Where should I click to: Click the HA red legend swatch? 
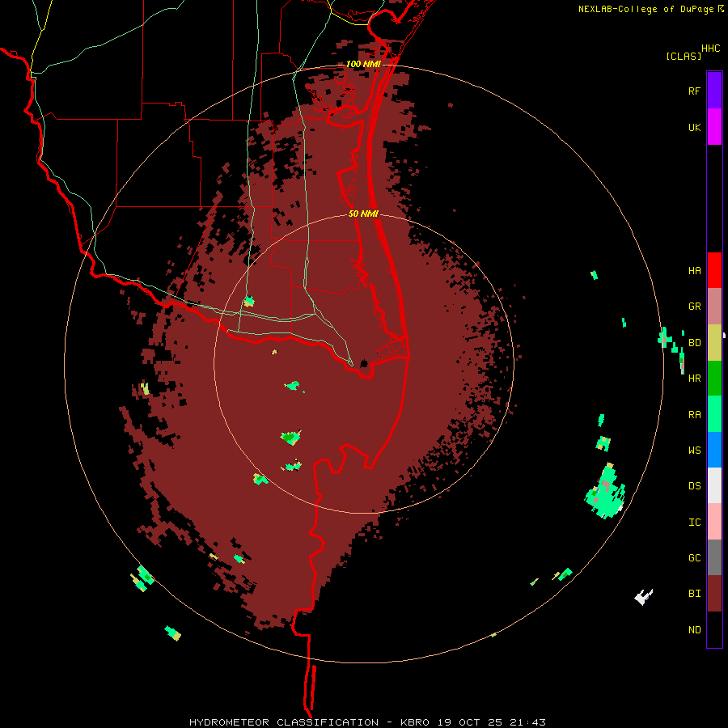click(x=714, y=270)
